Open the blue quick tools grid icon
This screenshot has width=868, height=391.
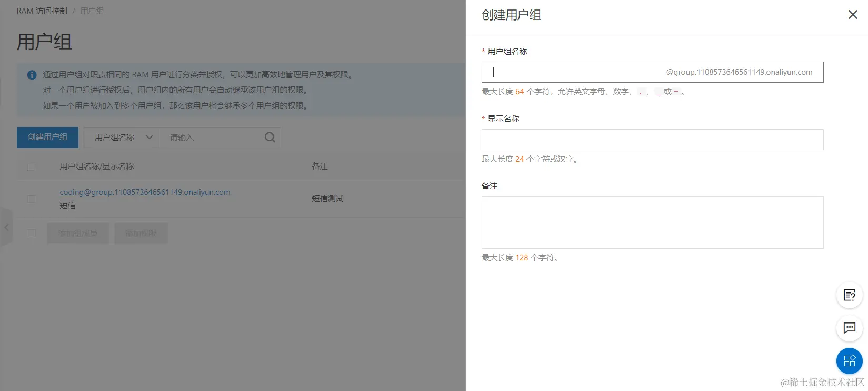click(849, 361)
